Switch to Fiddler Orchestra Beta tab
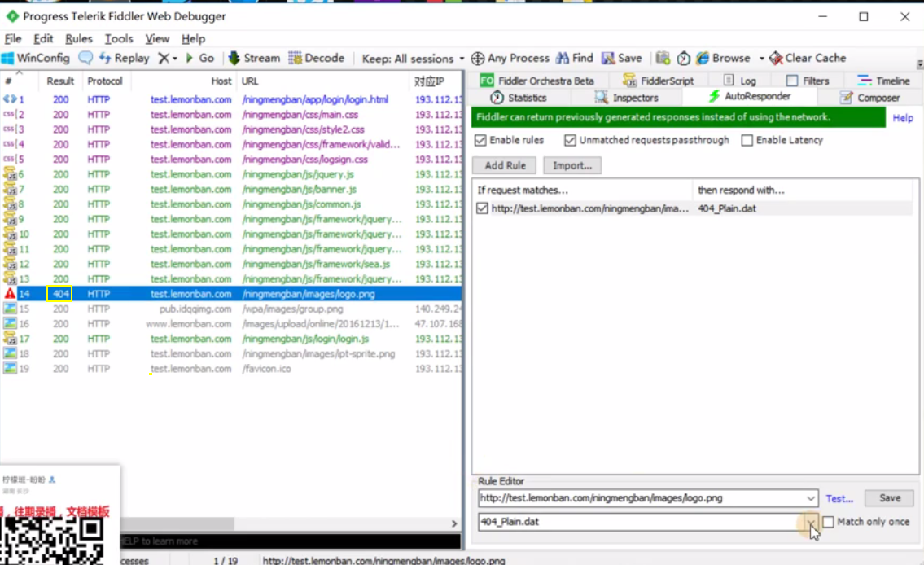Viewport: 924px width, 565px height. coord(536,81)
